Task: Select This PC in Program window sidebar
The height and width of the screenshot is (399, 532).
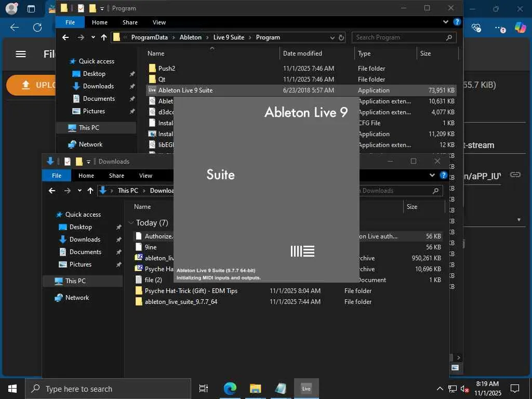Action: coord(89,128)
